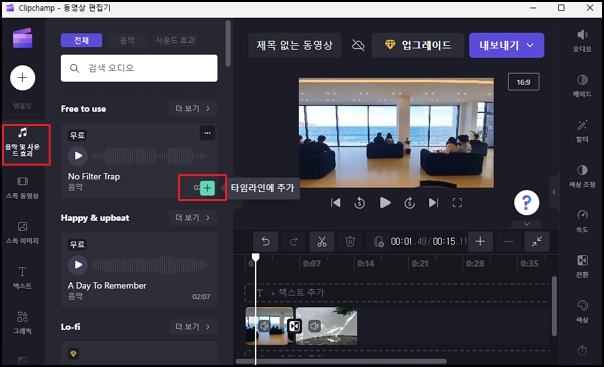Screen dimensions: 604x367
Task: Open the Stock video sidebar section
Action: [x=22, y=188]
